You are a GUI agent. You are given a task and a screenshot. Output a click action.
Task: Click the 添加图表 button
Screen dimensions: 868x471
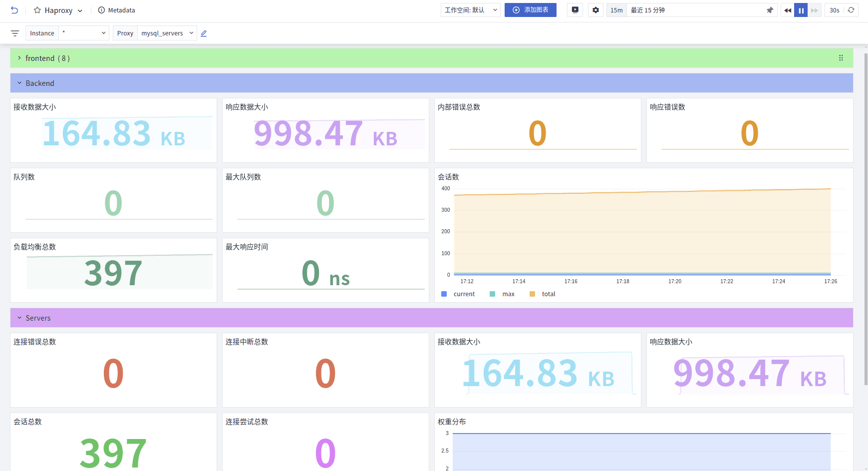(x=530, y=10)
